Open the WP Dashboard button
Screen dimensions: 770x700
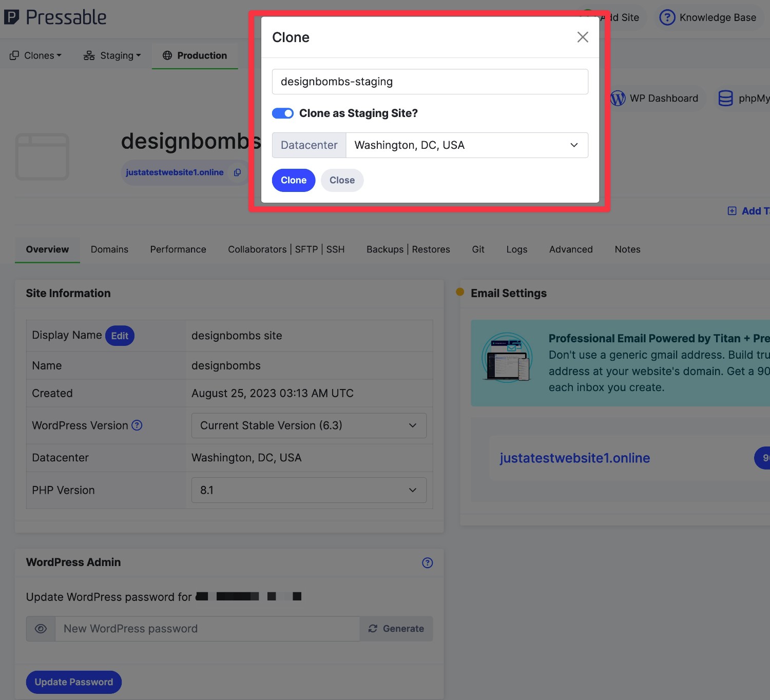click(655, 98)
